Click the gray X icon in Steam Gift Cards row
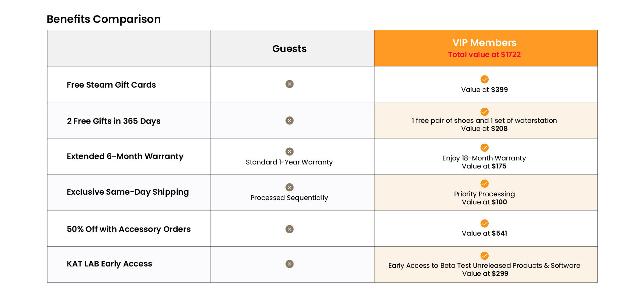This screenshot has height=296, width=644. click(289, 84)
